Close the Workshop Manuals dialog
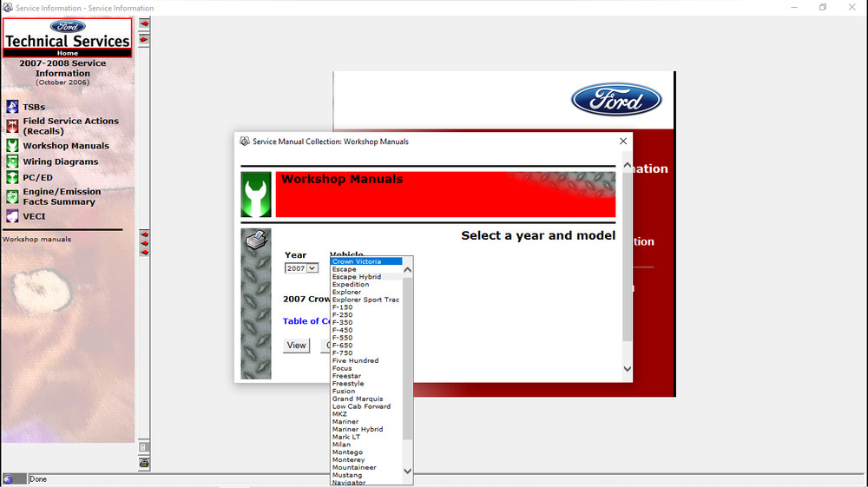 pyautogui.click(x=623, y=142)
